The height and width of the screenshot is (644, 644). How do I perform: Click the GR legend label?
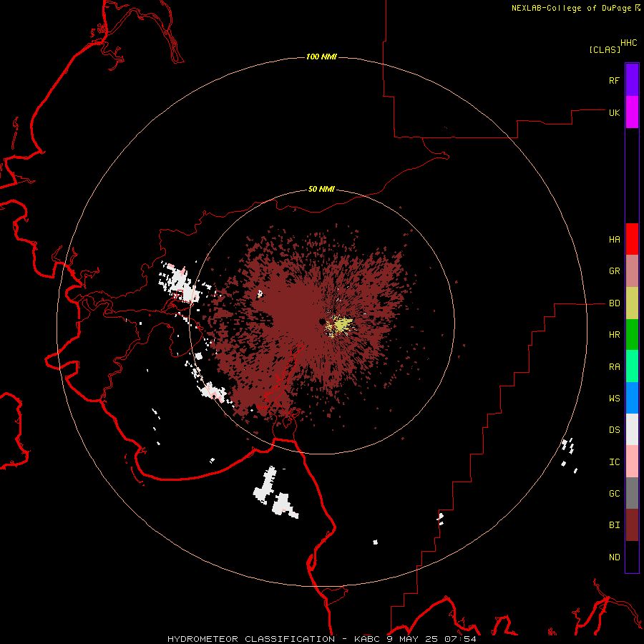point(614,271)
